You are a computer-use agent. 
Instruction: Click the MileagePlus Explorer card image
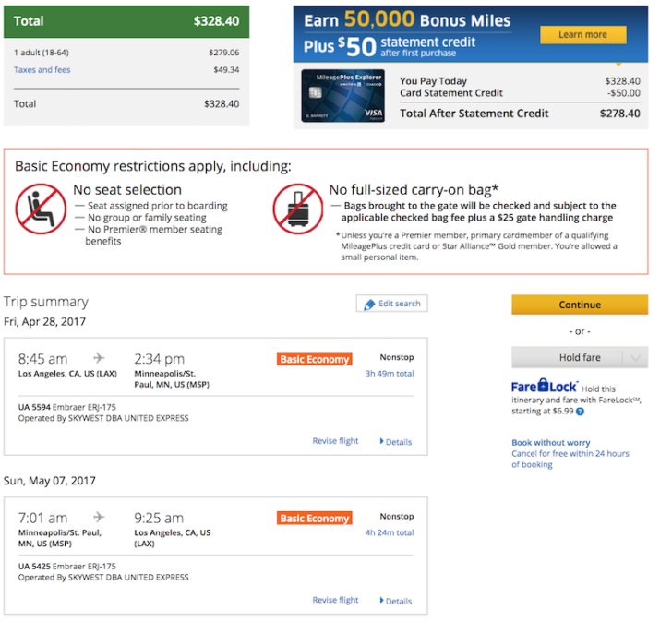tap(342, 96)
